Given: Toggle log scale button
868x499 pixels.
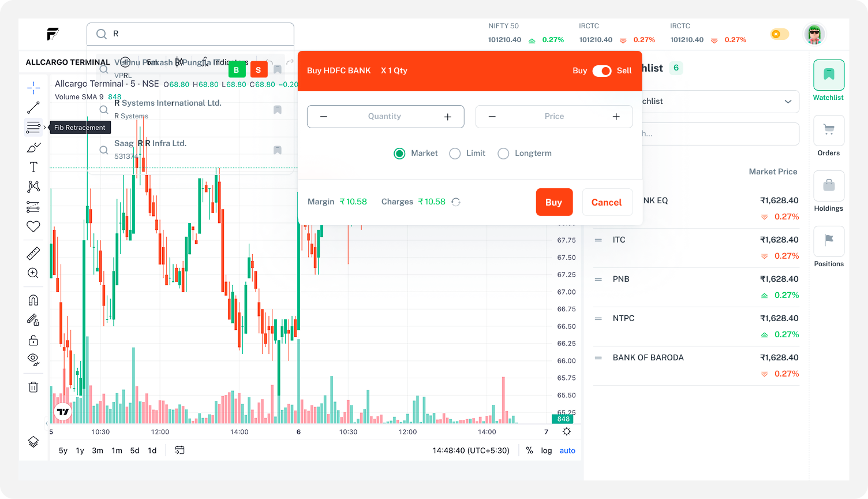Looking at the screenshot, I should (547, 450).
